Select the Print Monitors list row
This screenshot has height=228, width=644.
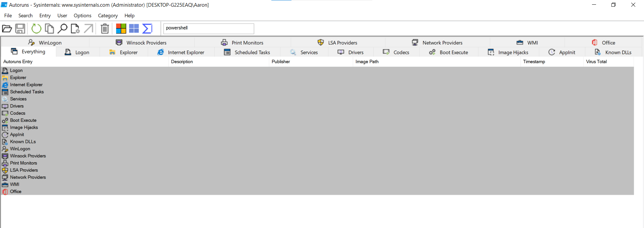tap(317, 163)
